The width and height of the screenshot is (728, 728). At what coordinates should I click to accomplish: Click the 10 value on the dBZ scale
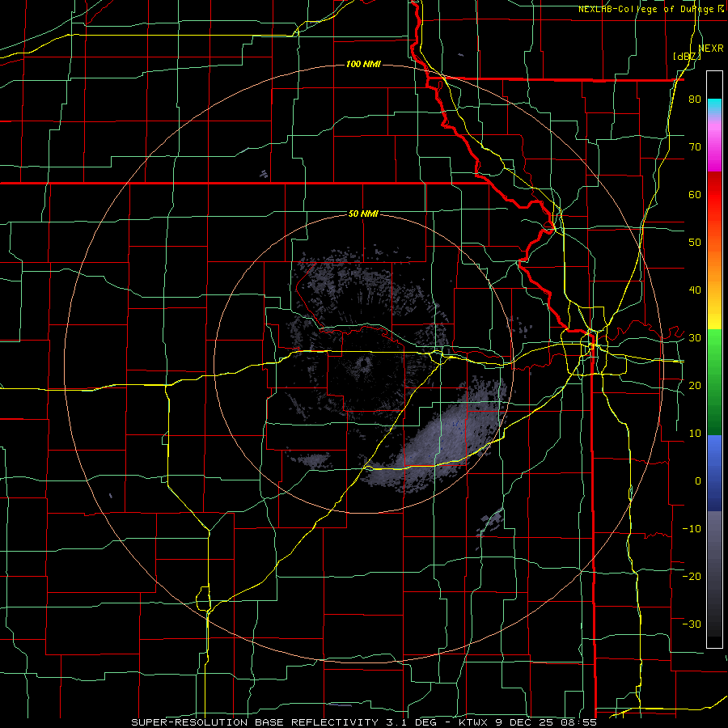695,434
